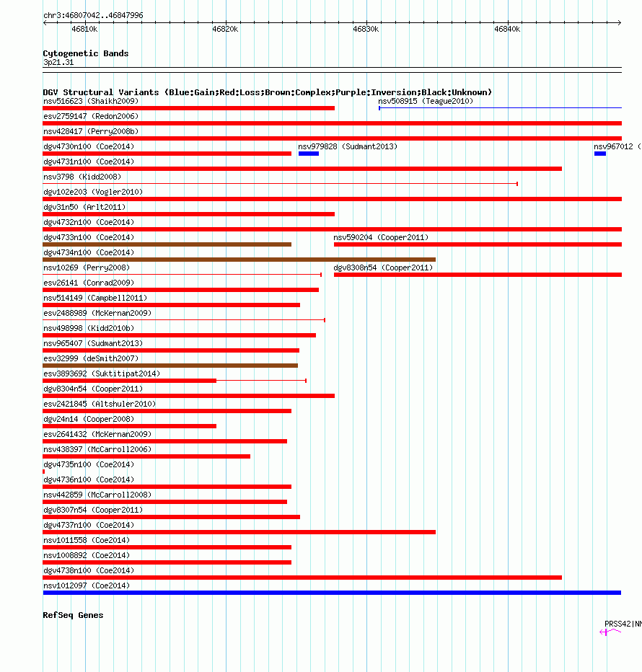Click the esv32999 (deSmith2007) label

(x=91, y=358)
